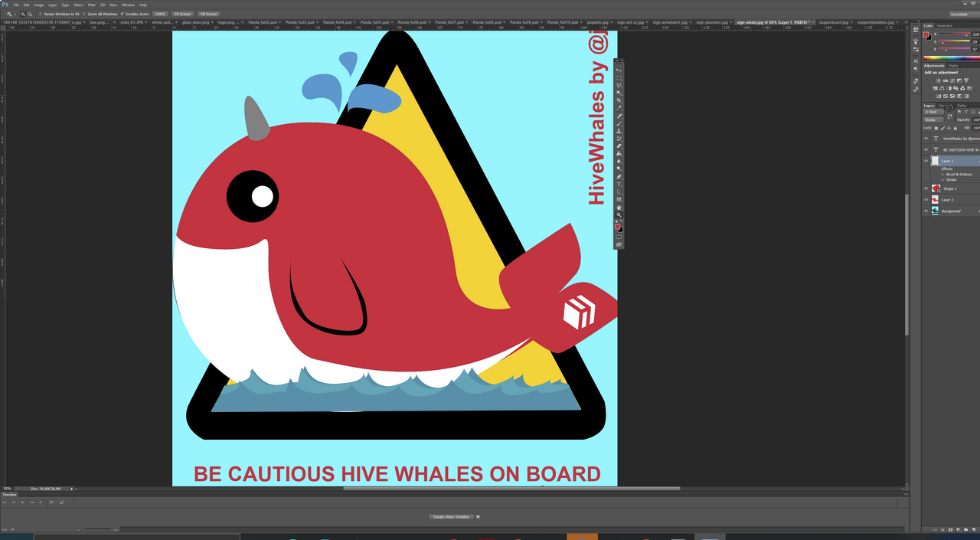Screen dimensions: 980x540
Task: Click the zoom in magnifier in options bar
Action: pos(23,14)
